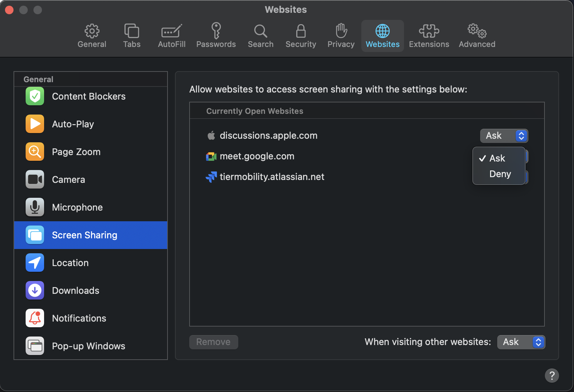
Task: Open the Pop-up Windows icon
Action: [35, 346]
